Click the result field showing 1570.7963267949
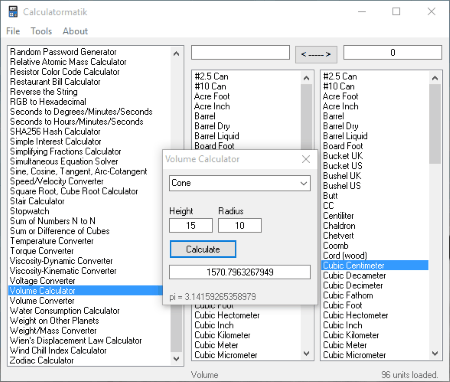This screenshot has width=450, height=382. (240, 272)
